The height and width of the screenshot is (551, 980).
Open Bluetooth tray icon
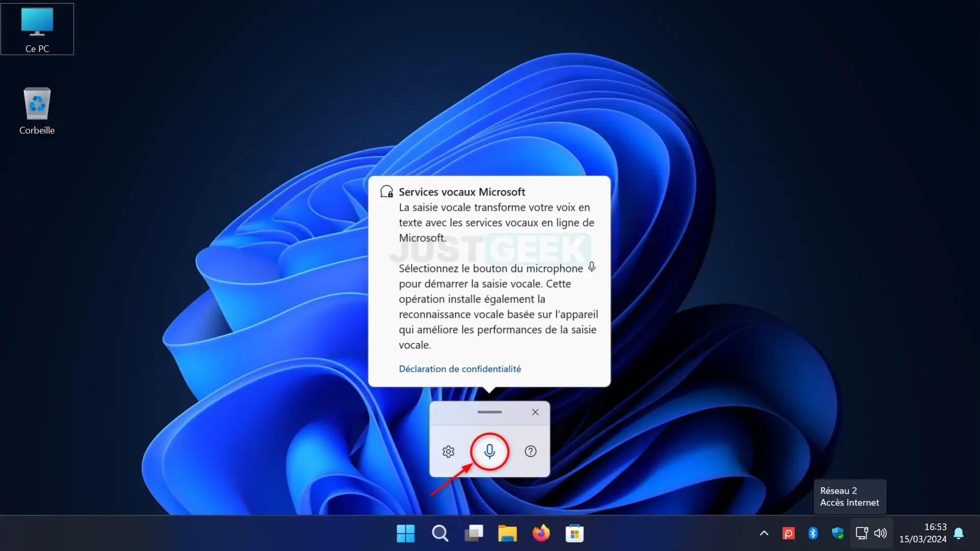[813, 534]
